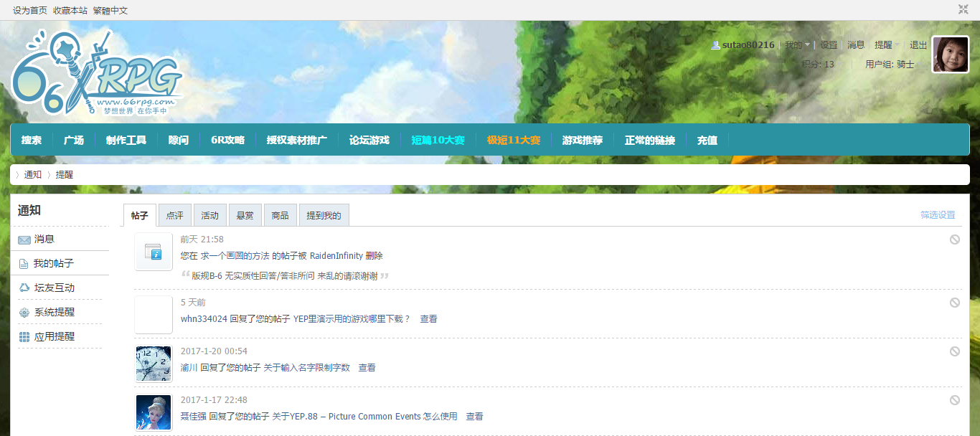The width and height of the screenshot is (980, 436).
Task: Click the user icon beside sutao80216
Action: click(x=715, y=44)
